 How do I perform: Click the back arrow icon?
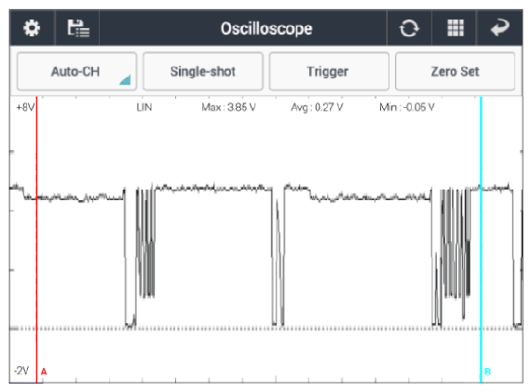[500, 27]
